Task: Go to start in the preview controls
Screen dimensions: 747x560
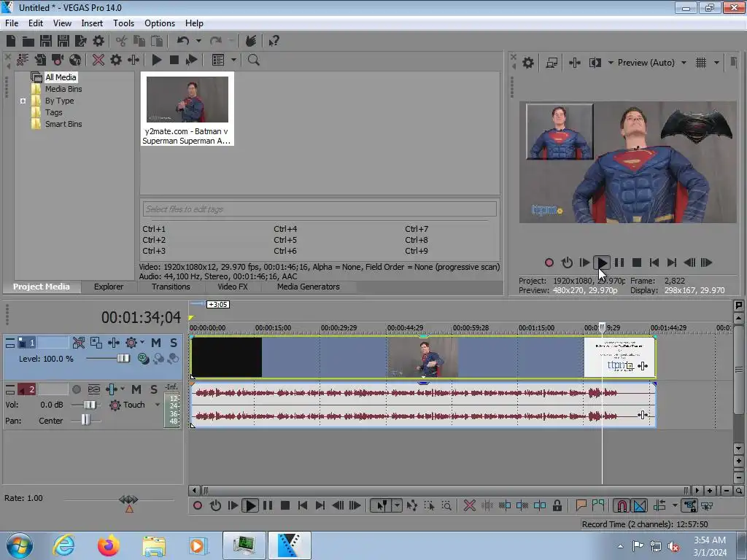Action: coord(654,262)
